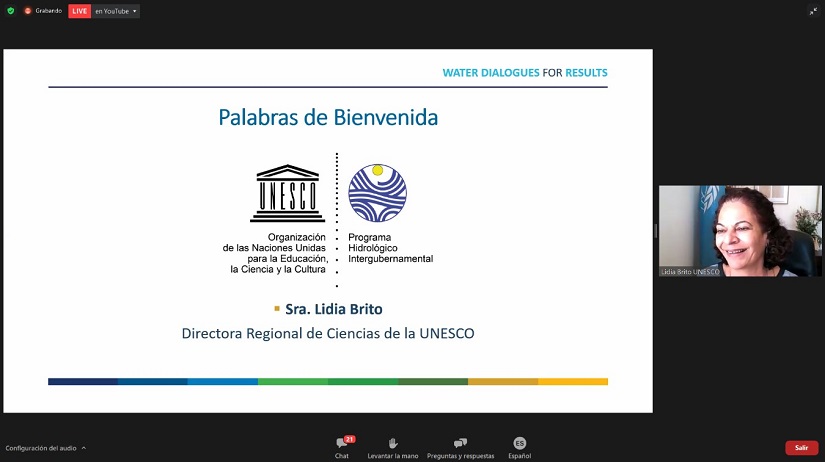825x462 pixels.
Task: Click Configuración del audio
Action: (x=41, y=448)
